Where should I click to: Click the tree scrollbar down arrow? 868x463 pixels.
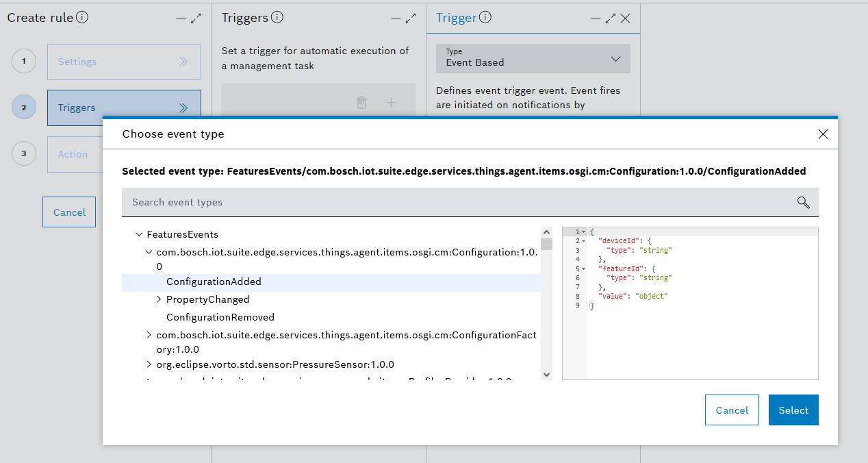coord(546,374)
